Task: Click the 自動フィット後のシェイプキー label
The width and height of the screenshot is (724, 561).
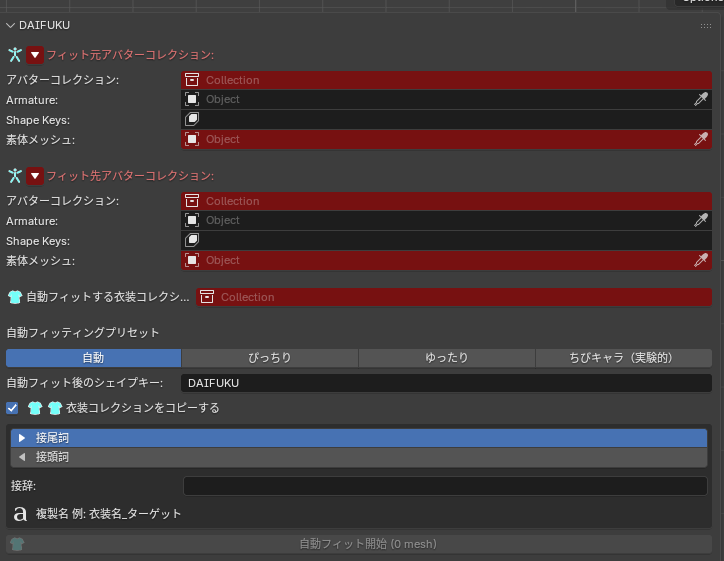Action: click(84, 383)
